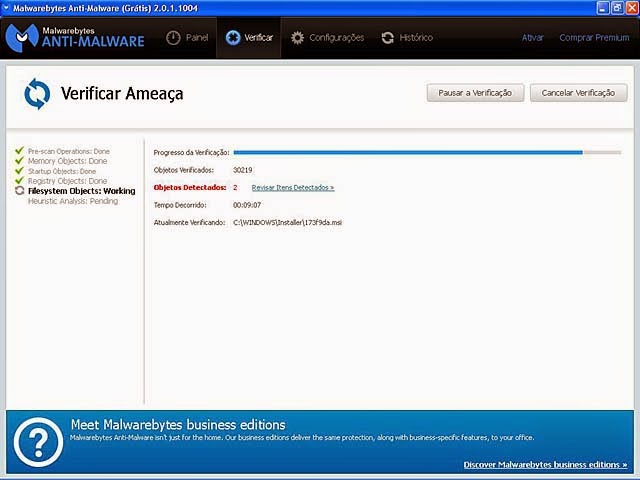Minimize the Malwarebytes window
The height and width of the screenshot is (480, 640).
(x=602, y=8)
